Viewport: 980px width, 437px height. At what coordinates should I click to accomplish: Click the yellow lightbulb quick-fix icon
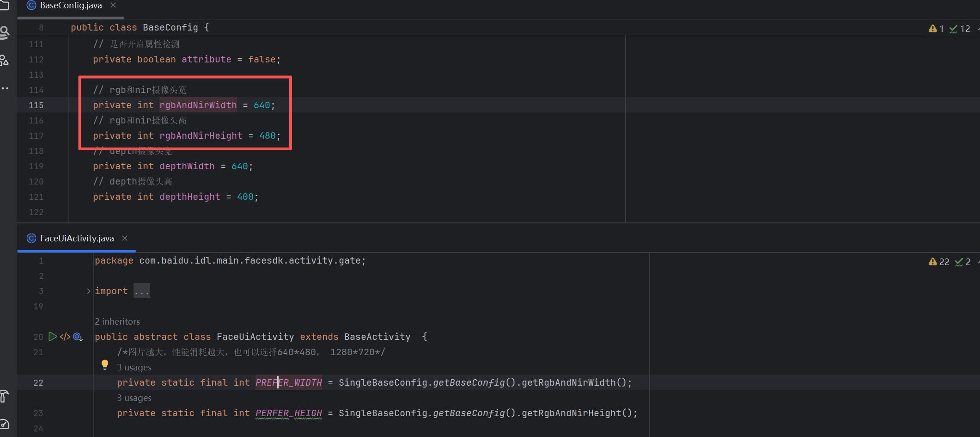tap(105, 365)
